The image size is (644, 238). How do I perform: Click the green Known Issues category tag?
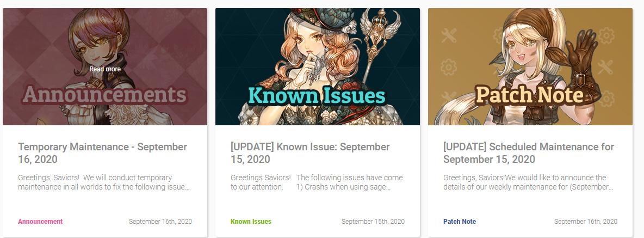(251, 222)
